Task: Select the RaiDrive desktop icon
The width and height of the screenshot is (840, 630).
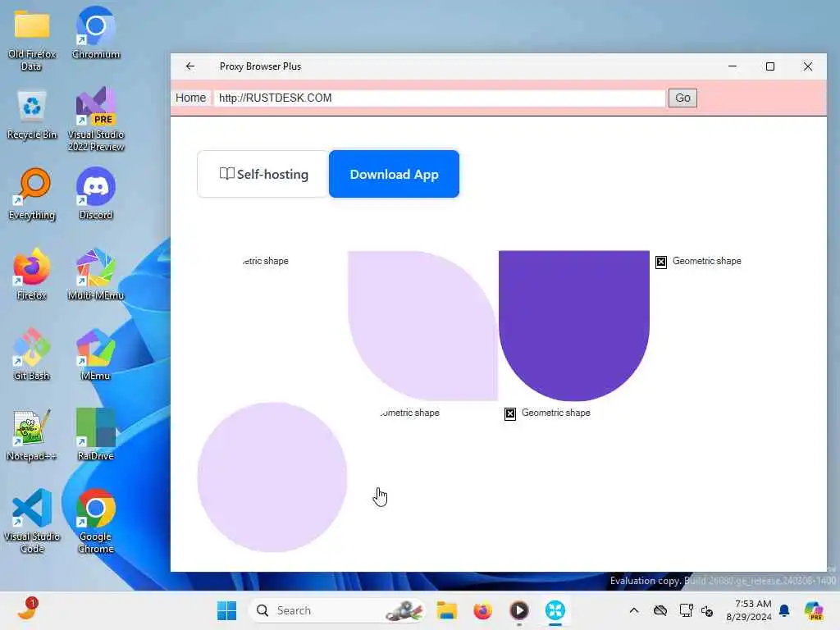Action: [96, 435]
